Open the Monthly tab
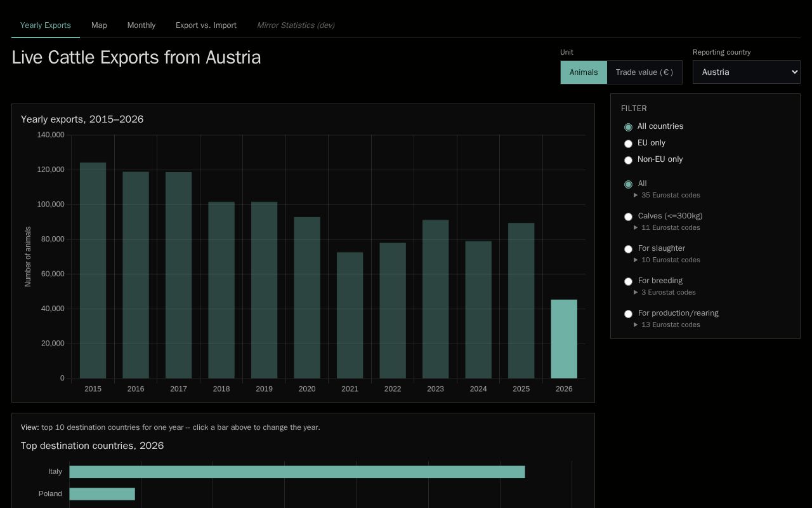Image resolution: width=812 pixels, height=508 pixels. pyautogui.click(x=141, y=25)
